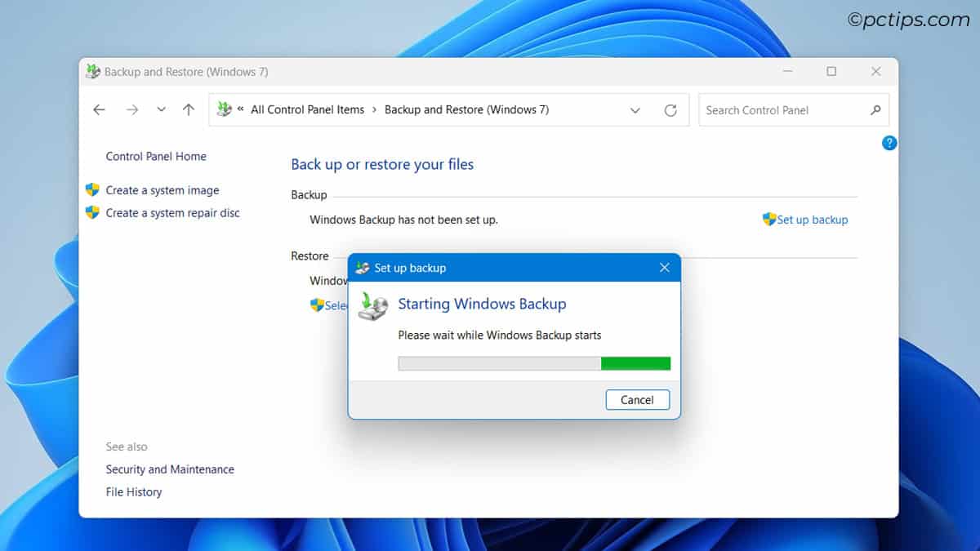The image size is (980, 551).
Task: Click the Back arrow in Control Panel
Action: tap(99, 109)
